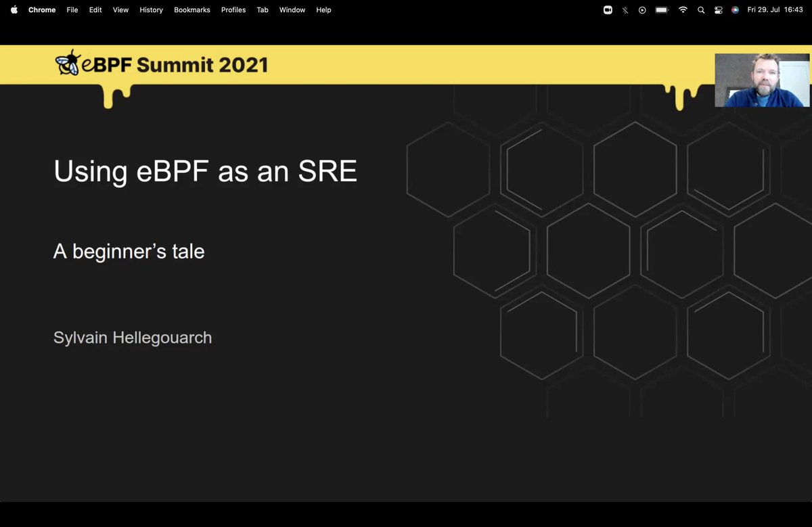Screen dimensions: 812x527
Task: Open the Bookmarks menu
Action: (191, 10)
